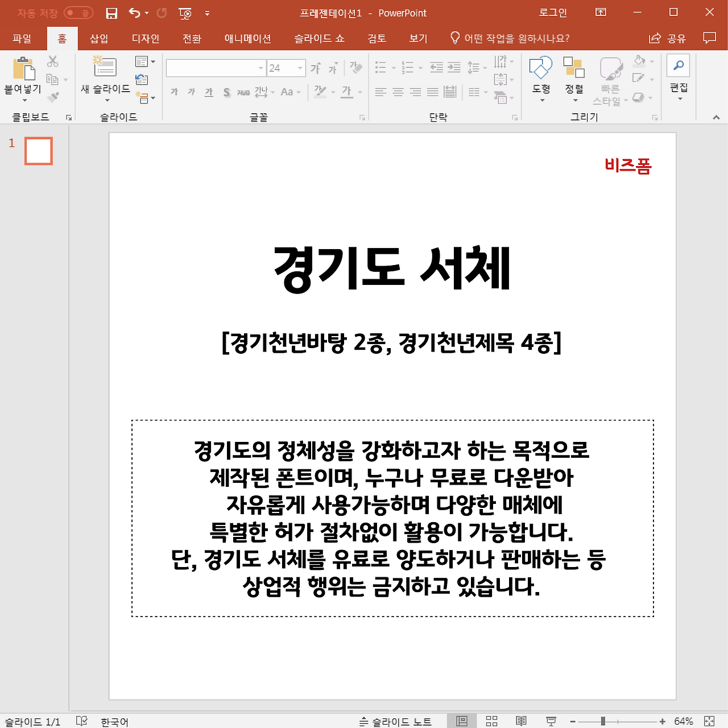Click the Find/Editing (편집) magnifier icon
This screenshot has height=728, width=728.
click(678, 65)
